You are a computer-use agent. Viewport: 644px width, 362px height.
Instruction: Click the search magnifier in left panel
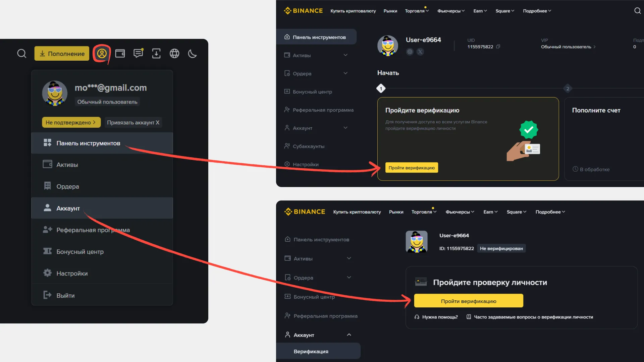(x=22, y=53)
